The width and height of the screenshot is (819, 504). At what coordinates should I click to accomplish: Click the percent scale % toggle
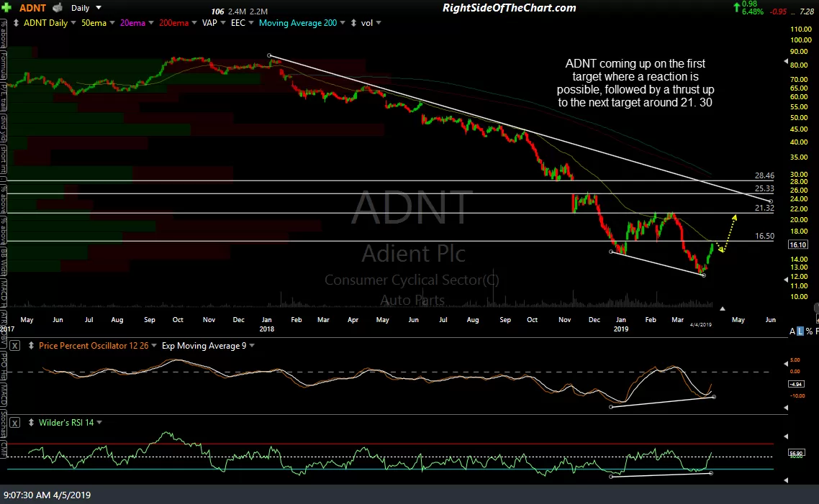pyautogui.click(x=809, y=331)
